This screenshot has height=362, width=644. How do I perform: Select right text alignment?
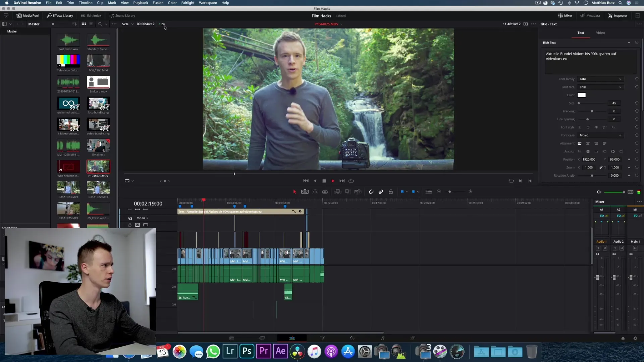click(x=596, y=143)
